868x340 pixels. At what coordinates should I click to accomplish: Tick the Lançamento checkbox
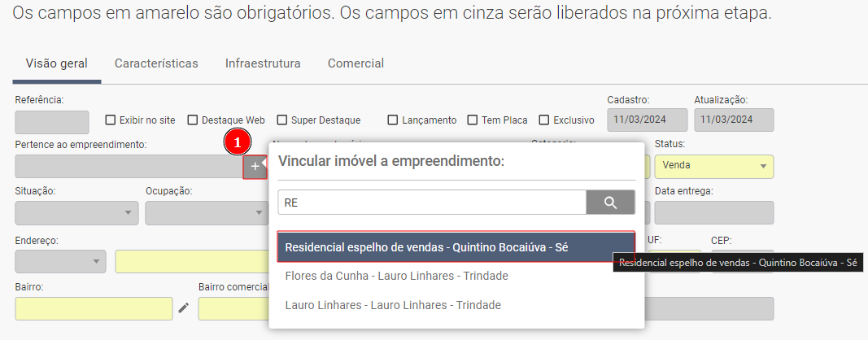click(392, 120)
